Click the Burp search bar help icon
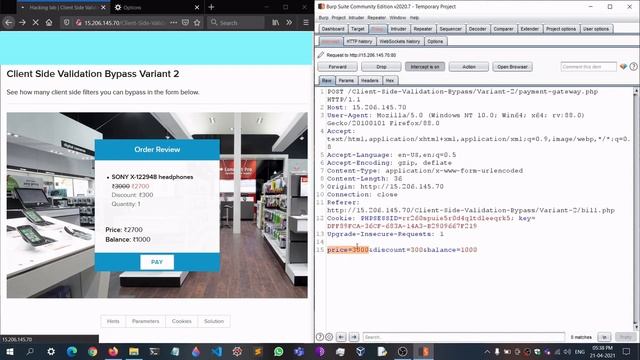640x360 pixels. (320, 337)
